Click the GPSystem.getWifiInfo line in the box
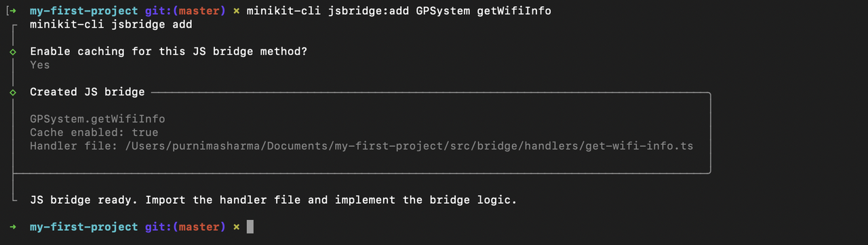Screen dimensions: 868x245 [98, 119]
